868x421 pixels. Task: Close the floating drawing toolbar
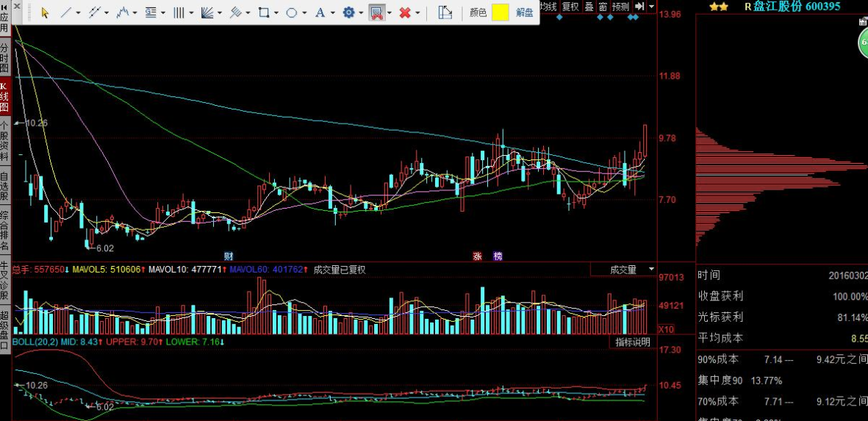17,7
